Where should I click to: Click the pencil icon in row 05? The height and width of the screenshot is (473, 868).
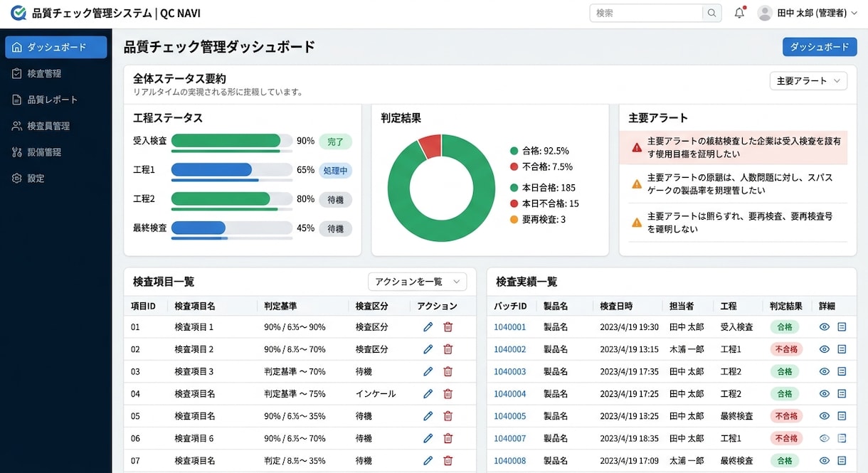click(428, 416)
